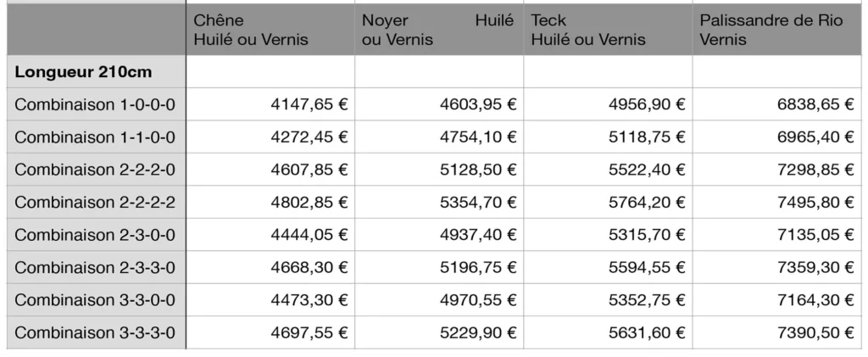Click the 4147,65 € price cell

[x=270, y=104]
